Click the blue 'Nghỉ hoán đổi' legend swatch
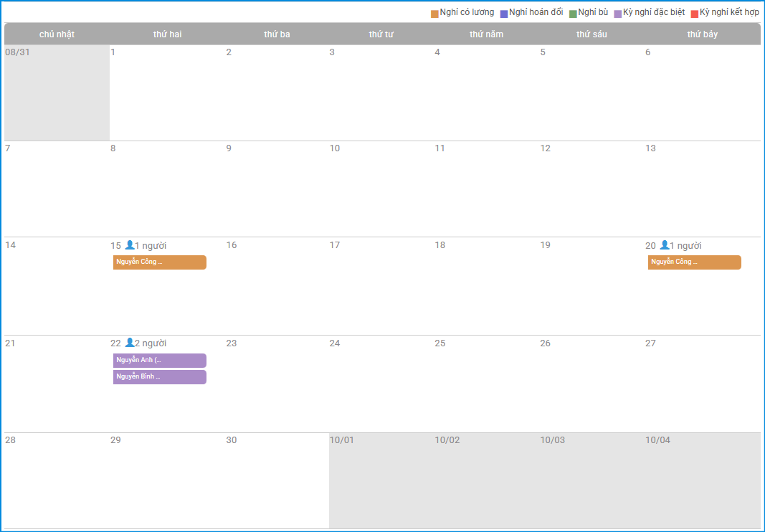The image size is (765, 532). coord(504,14)
